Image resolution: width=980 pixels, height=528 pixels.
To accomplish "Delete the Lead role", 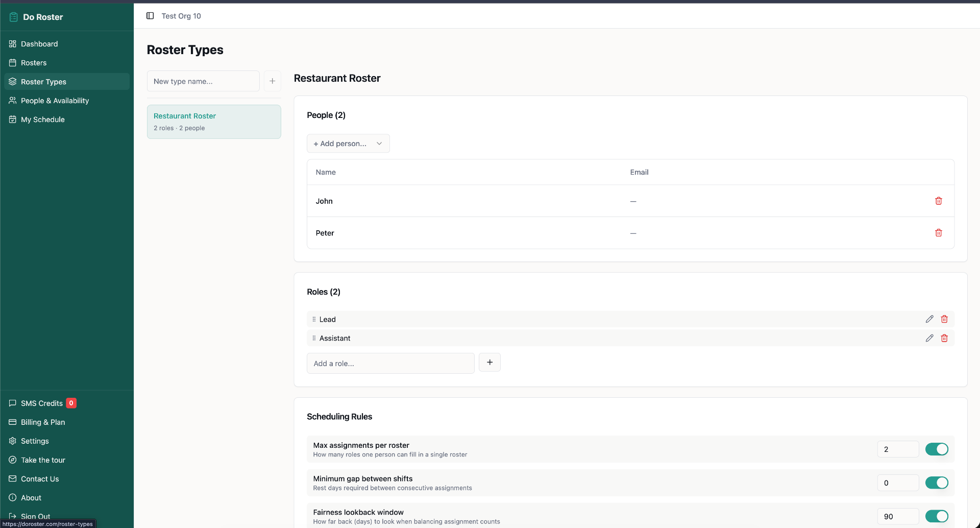I will pyautogui.click(x=944, y=319).
